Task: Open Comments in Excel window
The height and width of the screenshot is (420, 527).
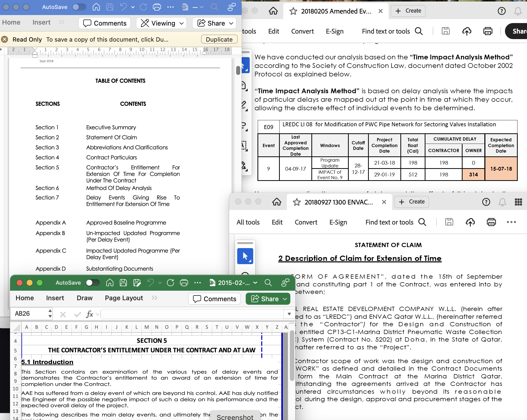Action: coord(214,299)
